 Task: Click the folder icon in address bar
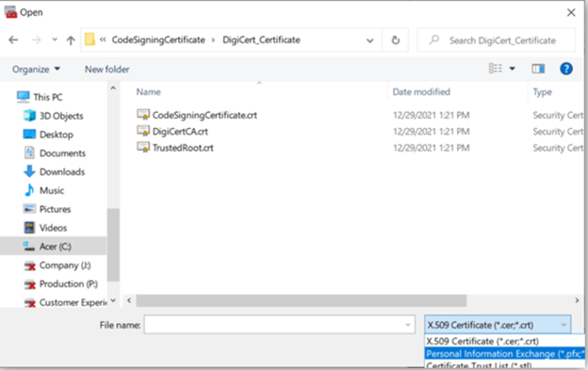(x=90, y=40)
